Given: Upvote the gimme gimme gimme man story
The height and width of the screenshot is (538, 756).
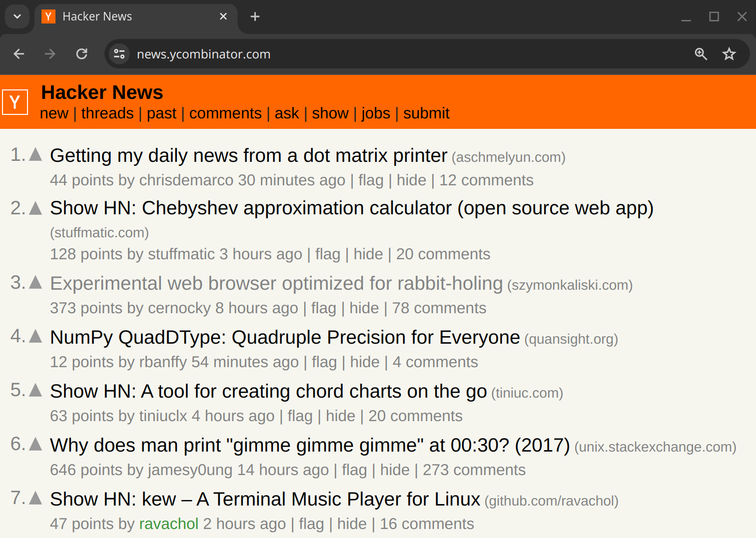Looking at the screenshot, I should point(35,444).
